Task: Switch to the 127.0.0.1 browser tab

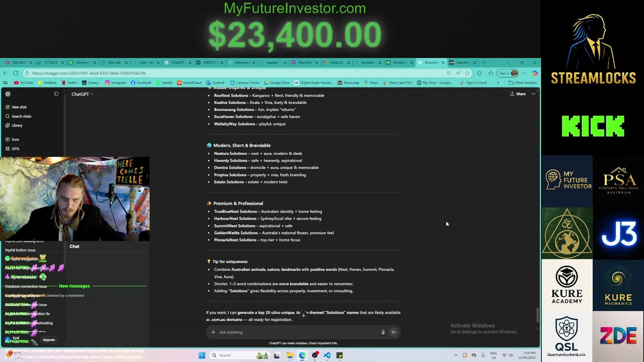Action: (50, 62)
